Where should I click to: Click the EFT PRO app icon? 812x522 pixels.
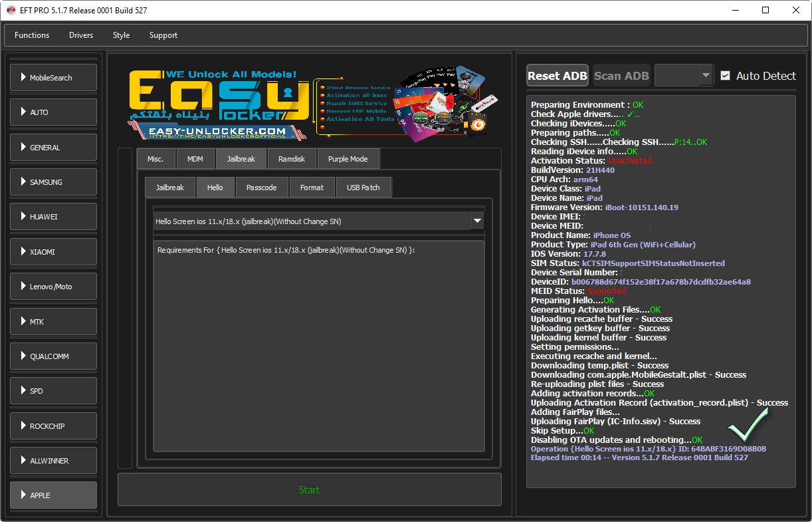pos(11,11)
